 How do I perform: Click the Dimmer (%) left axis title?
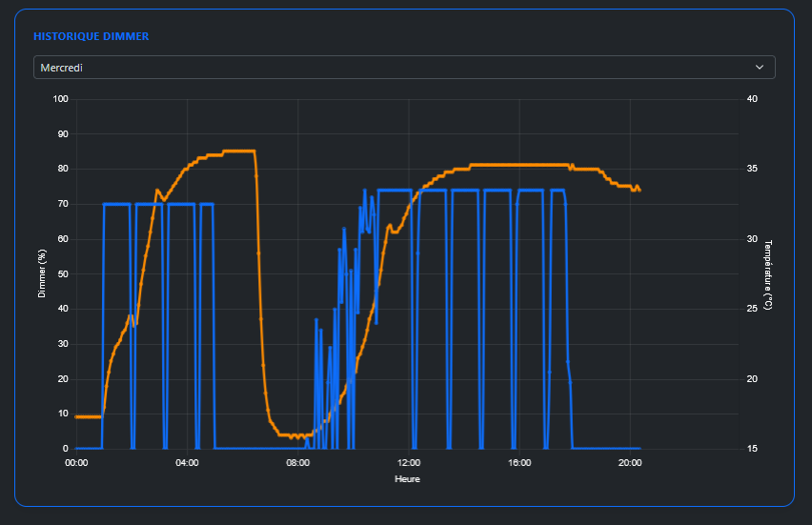click(42, 273)
